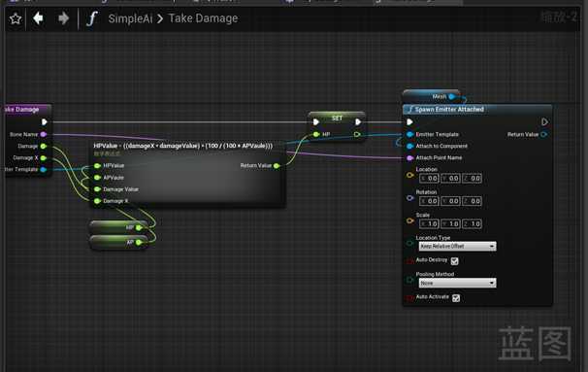Click the Rotation Y value field
Image resolution: width=588 pixels, height=372 pixels.
click(450, 201)
